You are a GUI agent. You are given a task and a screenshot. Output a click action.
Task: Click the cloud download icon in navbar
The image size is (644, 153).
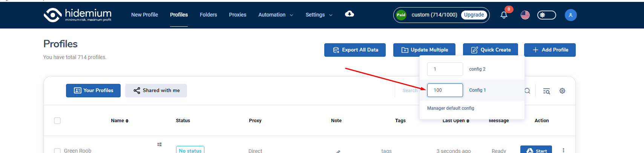pos(349,14)
